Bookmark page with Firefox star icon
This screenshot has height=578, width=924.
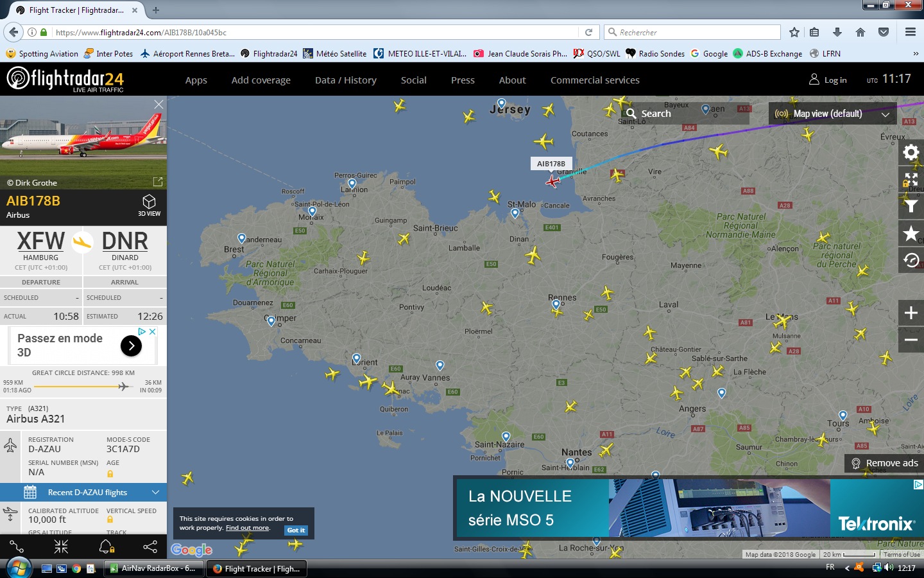pos(794,32)
